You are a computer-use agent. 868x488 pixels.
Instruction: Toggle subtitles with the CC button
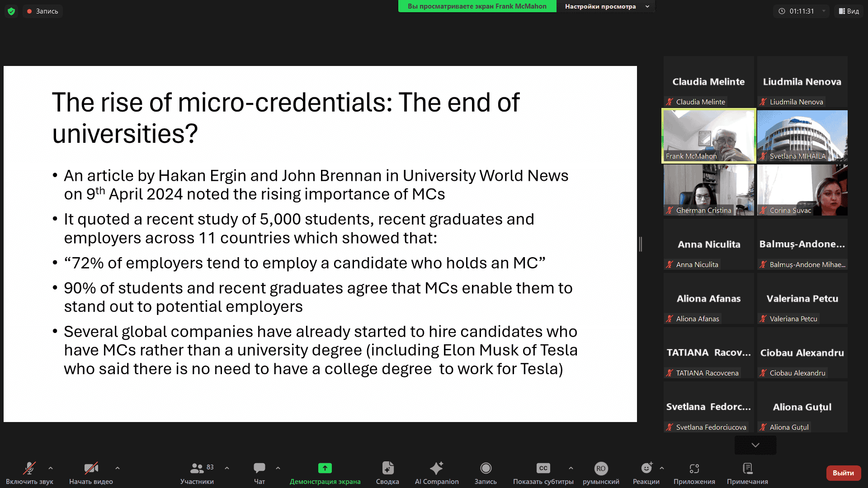click(x=543, y=468)
